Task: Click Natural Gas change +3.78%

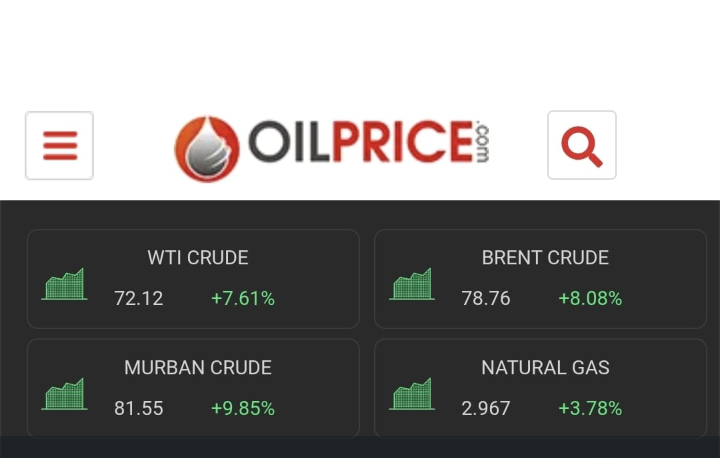Action: (x=590, y=409)
